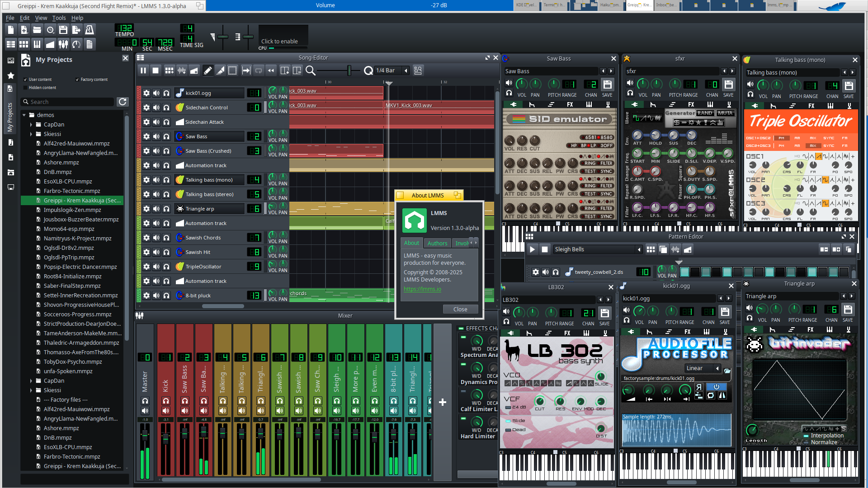Mute the kick01.ogg track

(156, 93)
